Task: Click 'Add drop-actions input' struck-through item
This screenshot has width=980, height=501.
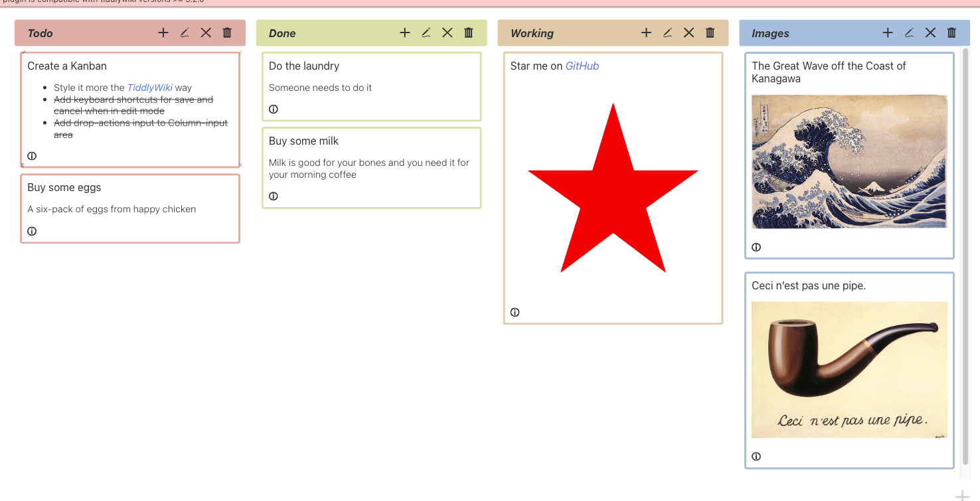Action: coord(141,129)
